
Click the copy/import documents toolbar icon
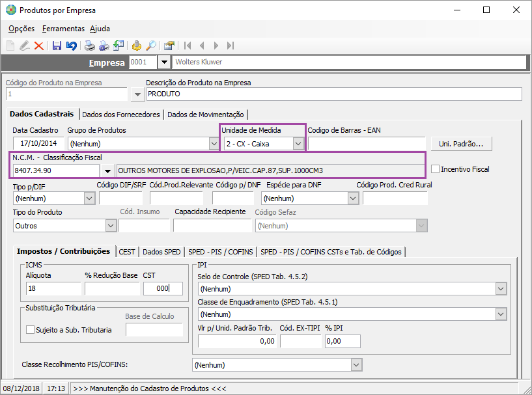pos(119,46)
